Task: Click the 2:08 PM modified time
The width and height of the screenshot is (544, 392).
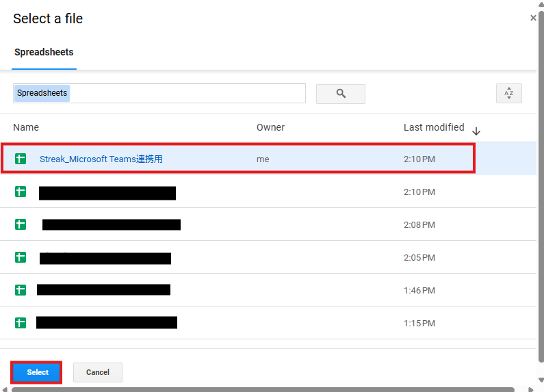Action: pyautogui.click(x=419, y=225)
